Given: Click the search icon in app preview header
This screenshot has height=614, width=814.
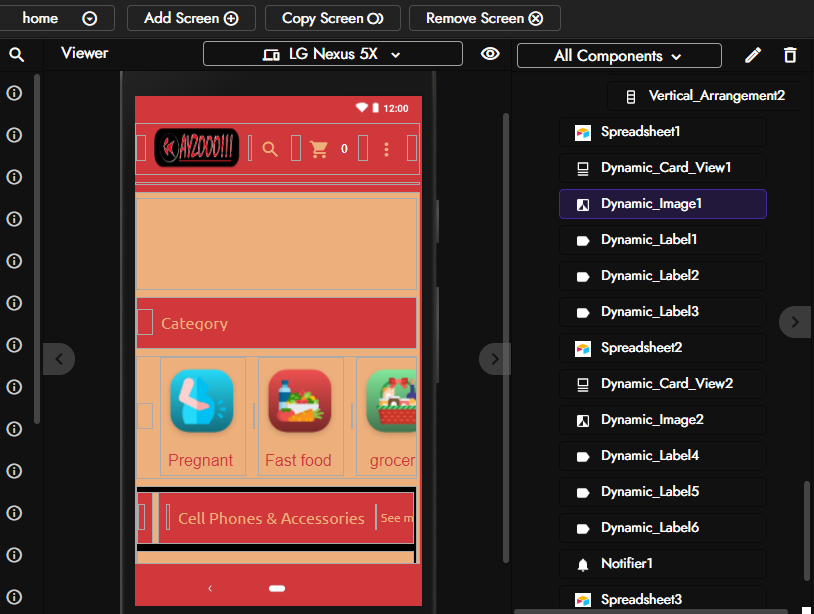Looking at the screenshot, I should pyautogui.click(x=270, y=149).
